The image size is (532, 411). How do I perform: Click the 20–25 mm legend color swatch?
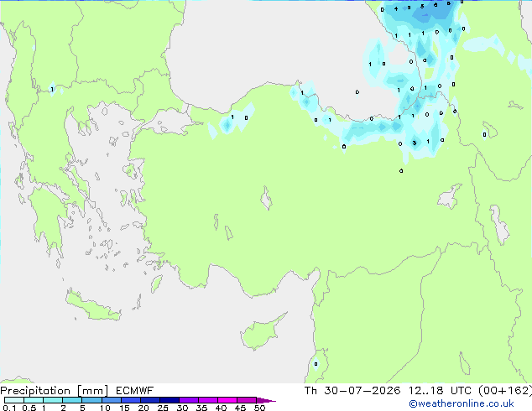(150, 400)
